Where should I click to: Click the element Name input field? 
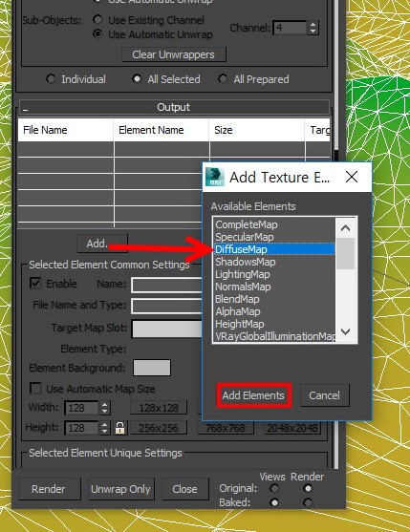point(167,285)
